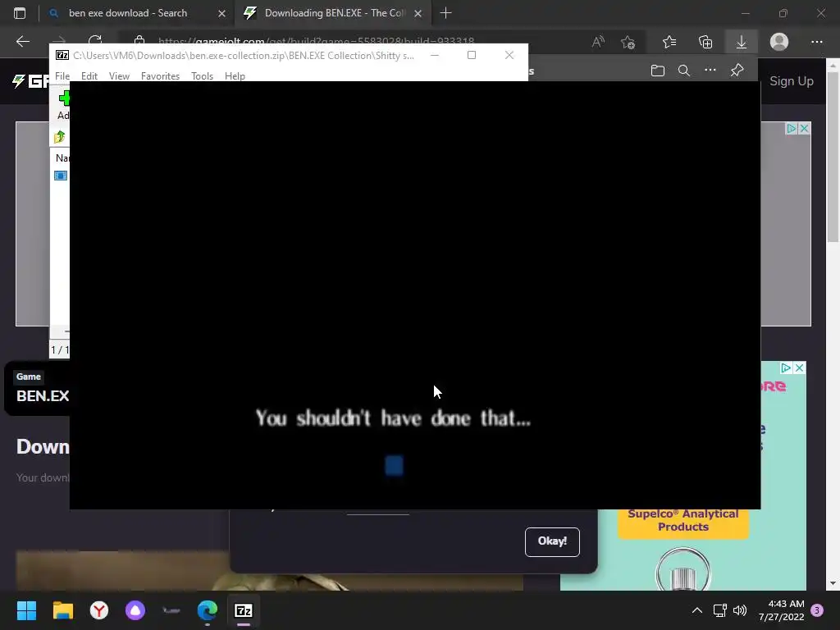Open Yandex browser from taskbar
Image resolution: width=840 pixels, height=630 pixels.
[99, 610]
